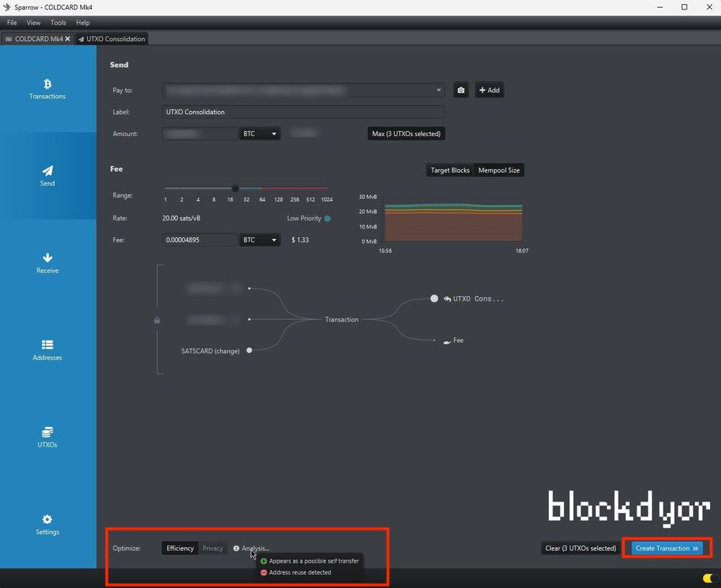Click the Create Transaction button
This screenshot has width=721, height=588.
point(665,548)
